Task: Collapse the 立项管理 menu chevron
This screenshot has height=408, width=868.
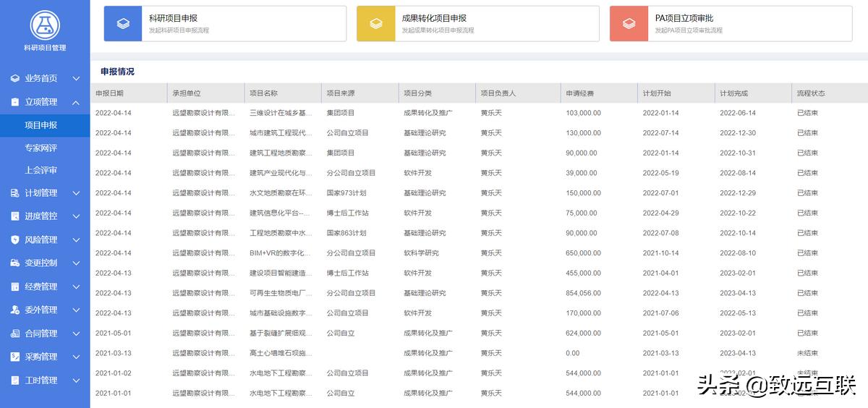Action: [76, 102]
